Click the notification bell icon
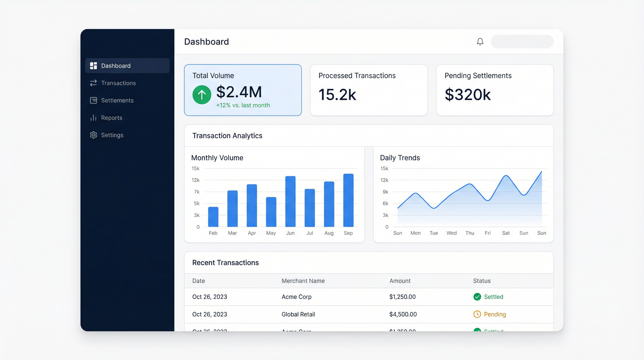 point(480,41)
